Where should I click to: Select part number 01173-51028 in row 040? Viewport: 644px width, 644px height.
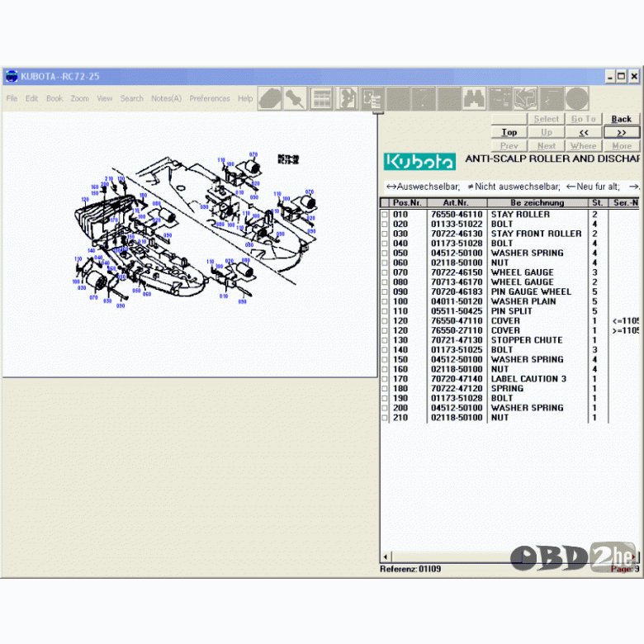457,244
